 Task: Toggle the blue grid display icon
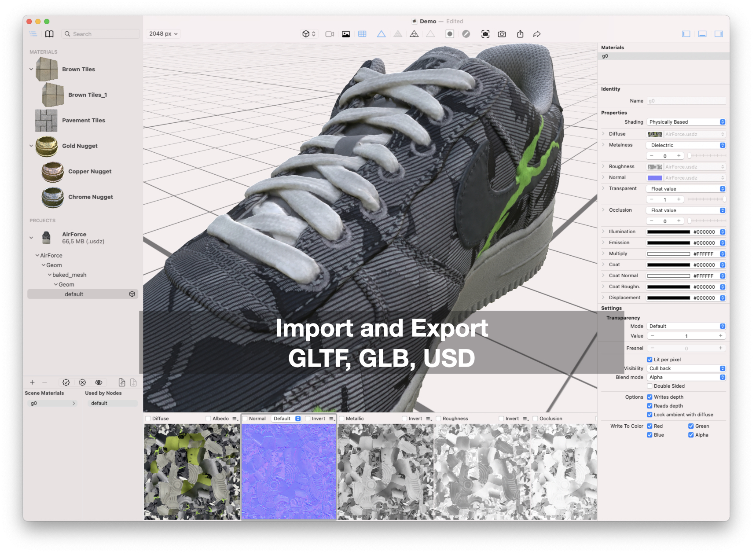362,34
